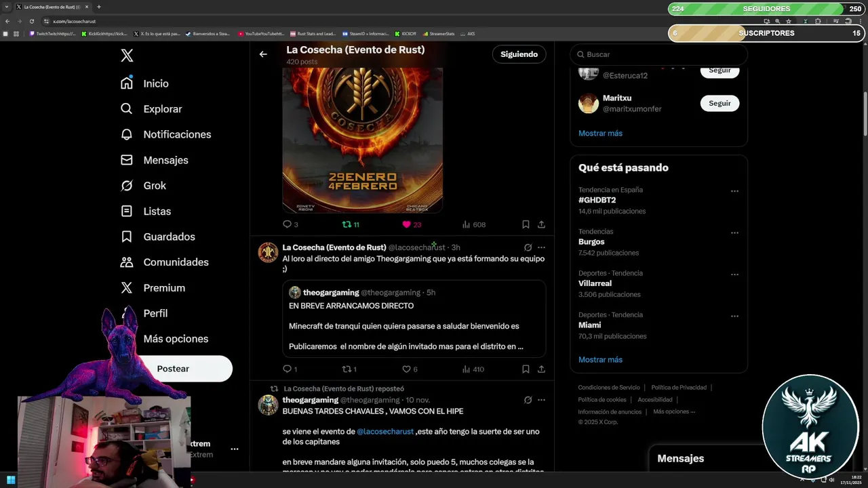Image resolution: width=868 pixels, height=488 pixels.
Task: Click Grok icon on 10 nov. post
Action: [x=528, y=400]
